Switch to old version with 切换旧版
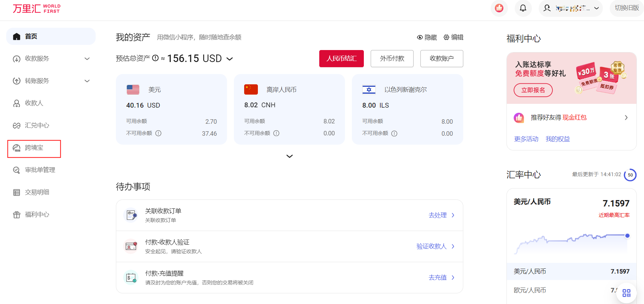This screenshot has width=644, height=304. pyautogui.click(x=627, y=8)
